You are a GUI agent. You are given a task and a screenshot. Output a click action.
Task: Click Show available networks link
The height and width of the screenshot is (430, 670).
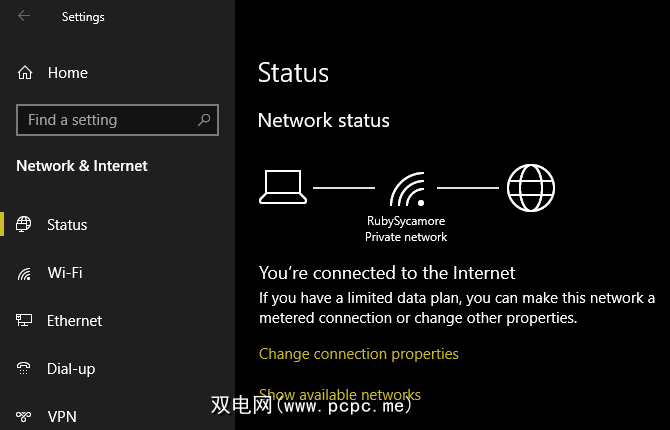coord(340,394)
